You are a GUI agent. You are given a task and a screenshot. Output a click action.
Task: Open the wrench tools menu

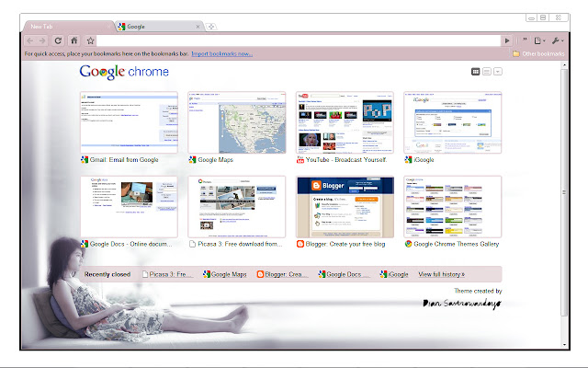[x=558, y=40]
